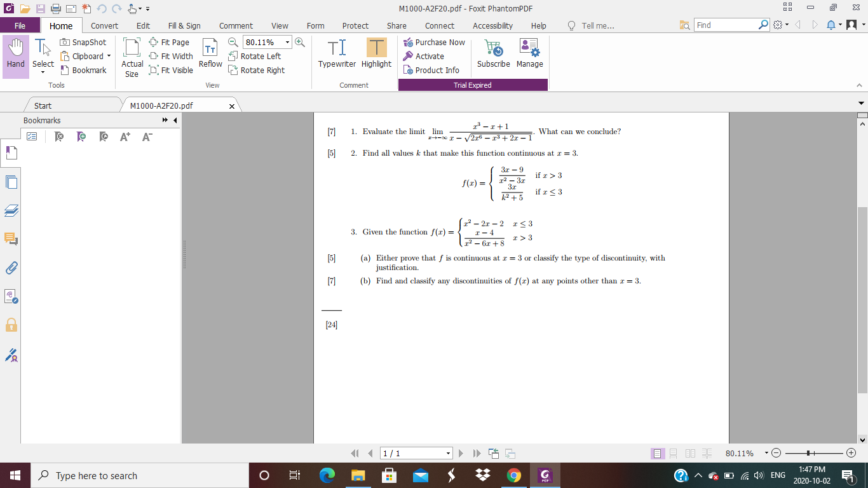
Task: Enable Continuous page view in status bar
Action: pos(674,452)
